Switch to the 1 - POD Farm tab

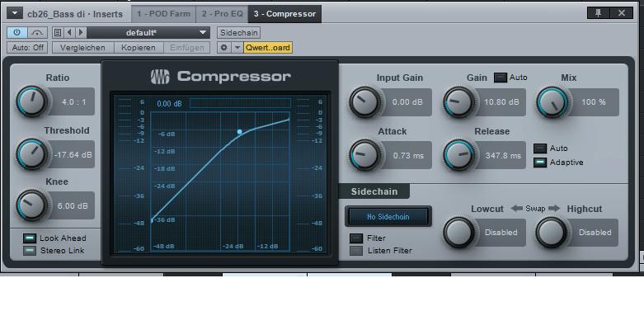163,14
